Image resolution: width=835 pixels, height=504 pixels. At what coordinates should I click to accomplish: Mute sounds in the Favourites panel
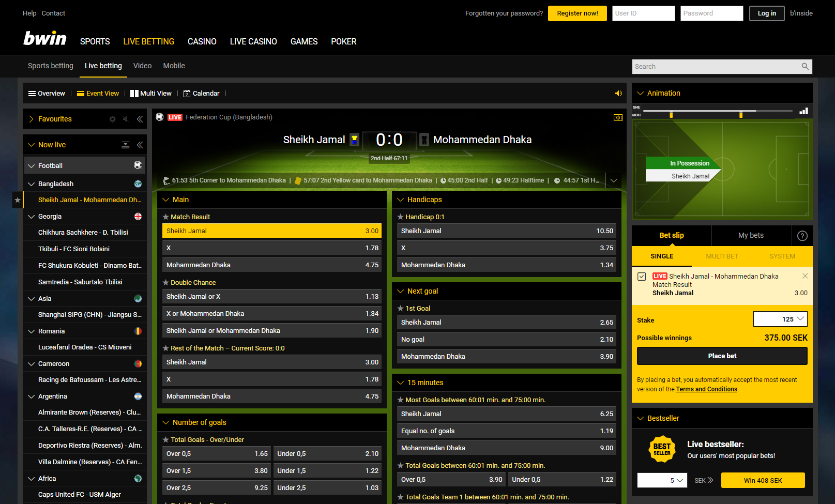tap(126, 119)
